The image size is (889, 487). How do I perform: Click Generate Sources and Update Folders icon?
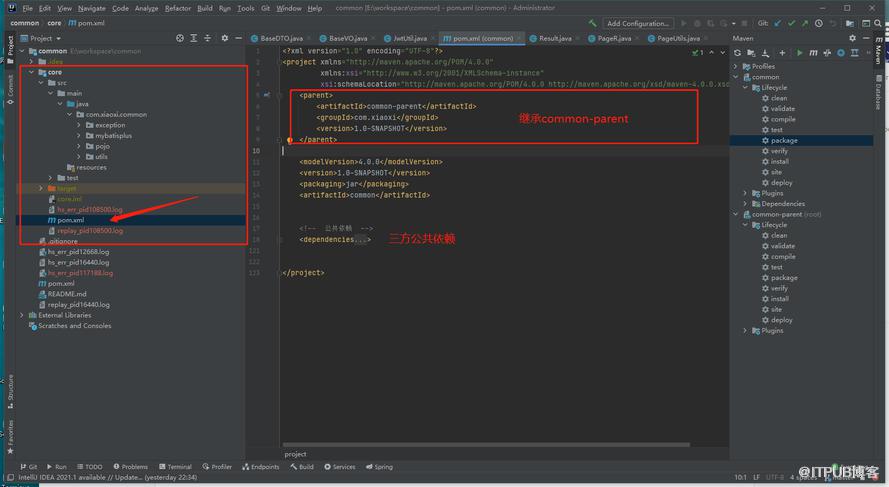[x=751, y=53]
